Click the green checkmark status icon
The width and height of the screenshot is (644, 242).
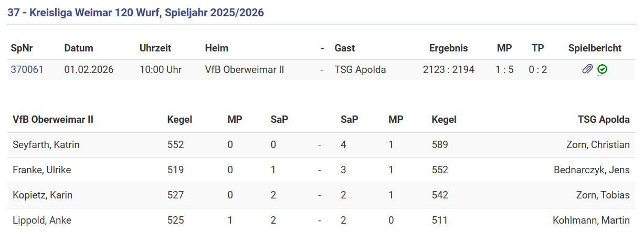pos(603,69)
